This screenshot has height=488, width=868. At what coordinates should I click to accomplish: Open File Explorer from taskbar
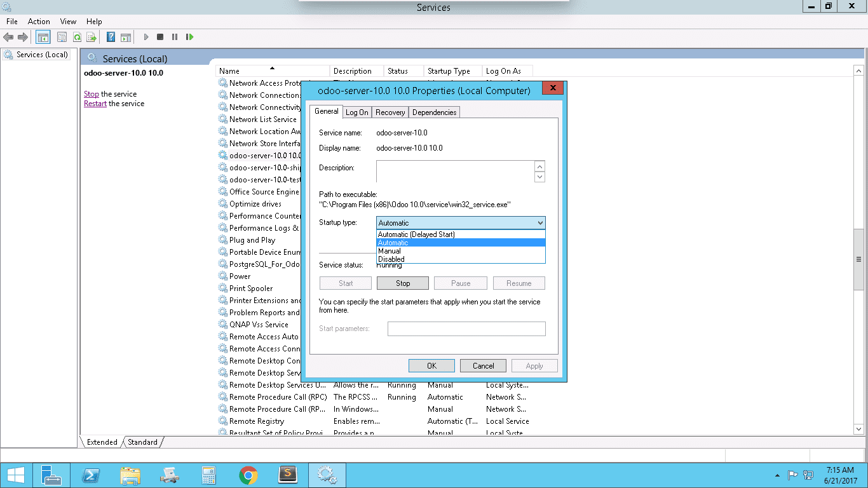(130, 475)
